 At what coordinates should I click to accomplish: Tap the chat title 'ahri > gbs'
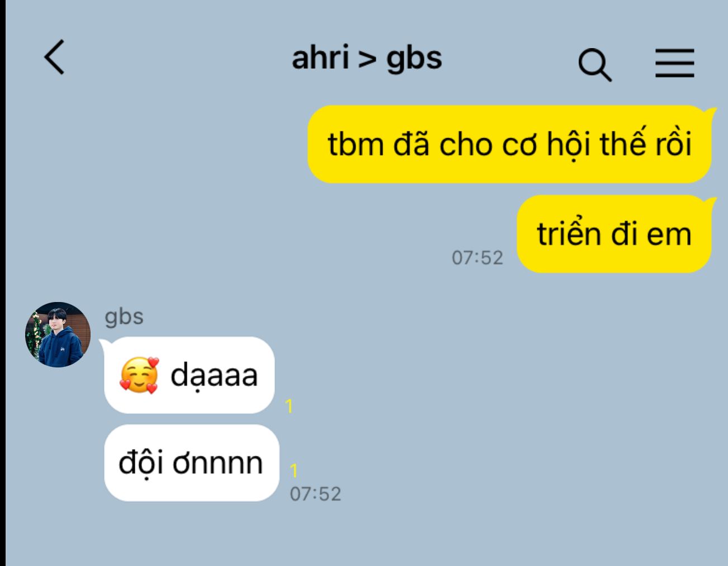(x=367, y=58)
